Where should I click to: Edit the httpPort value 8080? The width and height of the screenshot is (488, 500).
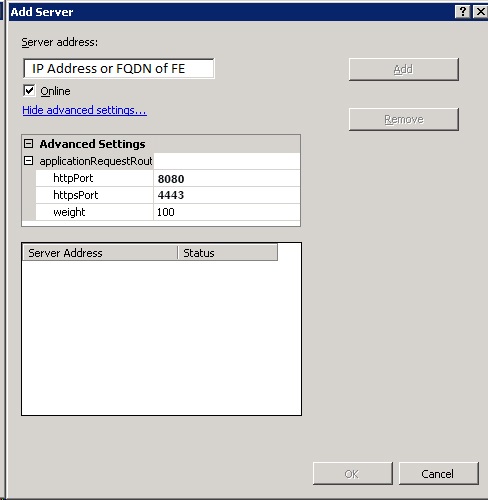coord(227,179)
